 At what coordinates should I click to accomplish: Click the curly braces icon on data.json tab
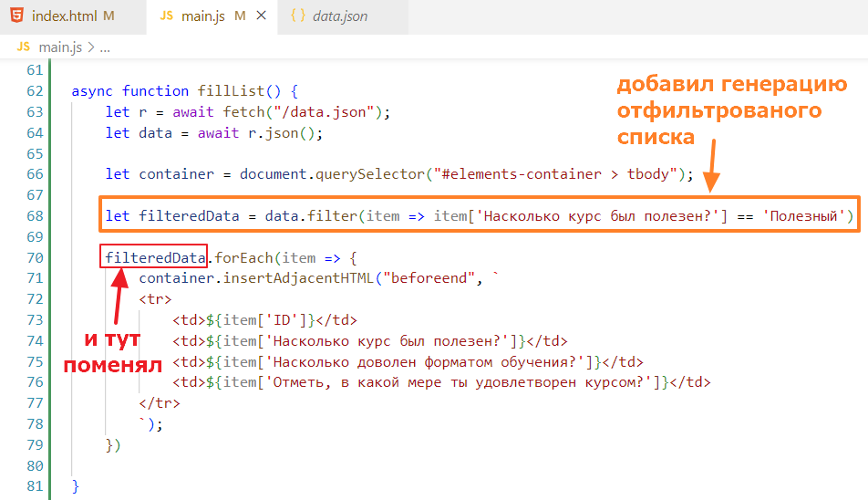(x=297, y=16)
